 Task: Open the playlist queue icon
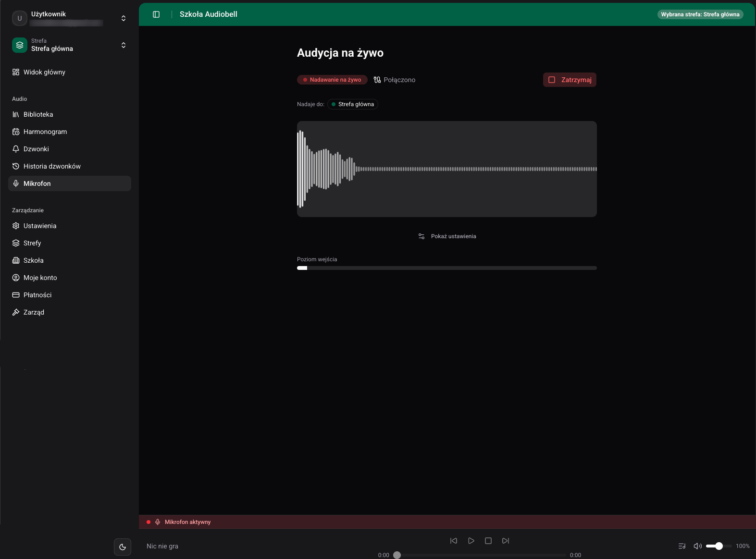coord(682,546)
